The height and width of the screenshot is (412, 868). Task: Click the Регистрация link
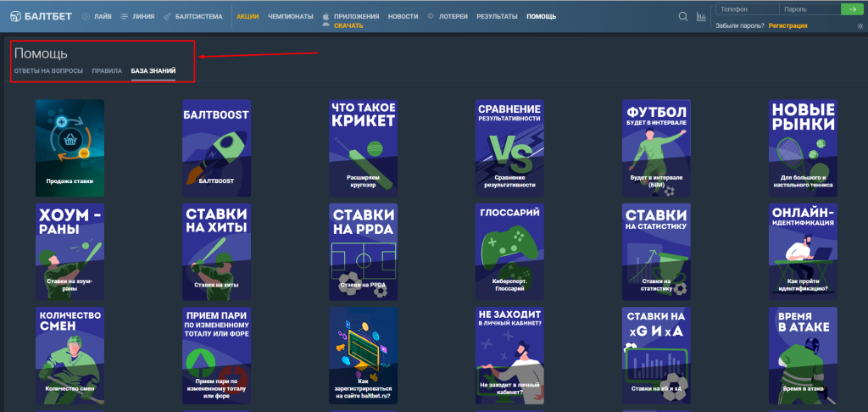coord(787,26)
